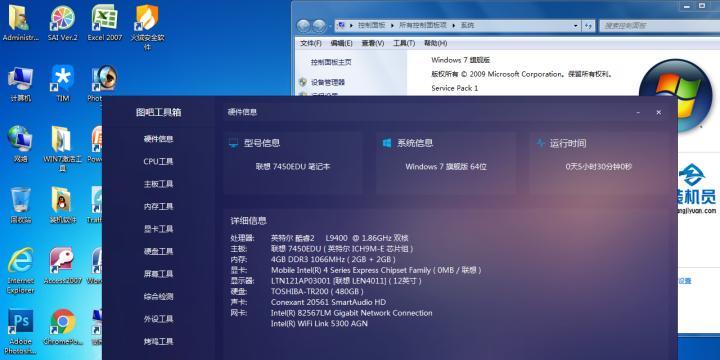The width and height of the screenshot is (720, 360).
Task: Click the pulse icon beside 运行时间
Action: coord(540,143)
